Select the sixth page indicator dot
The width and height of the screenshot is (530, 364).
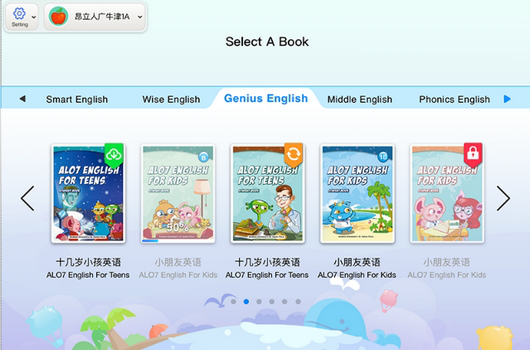click(298, 301)
